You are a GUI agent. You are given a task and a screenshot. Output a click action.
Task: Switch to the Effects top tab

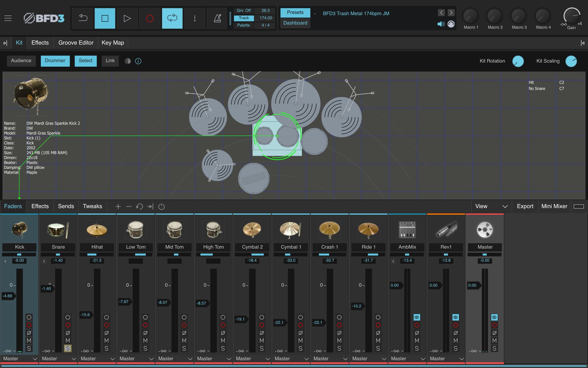point(40,43)
